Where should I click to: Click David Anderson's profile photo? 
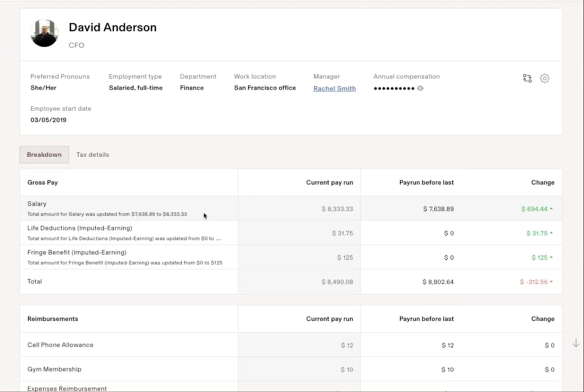[44, 33]
